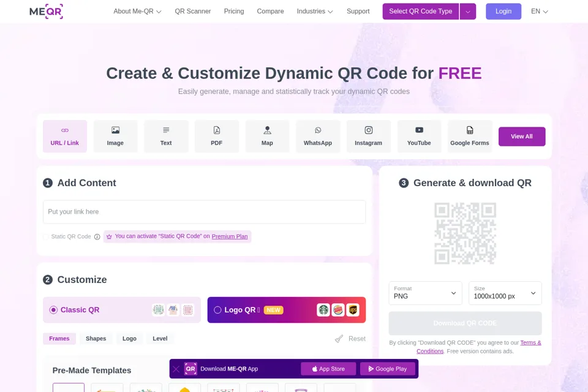Expand the Industries menu
Viewport: 588px width, 392px height.
tap(315, 11)
